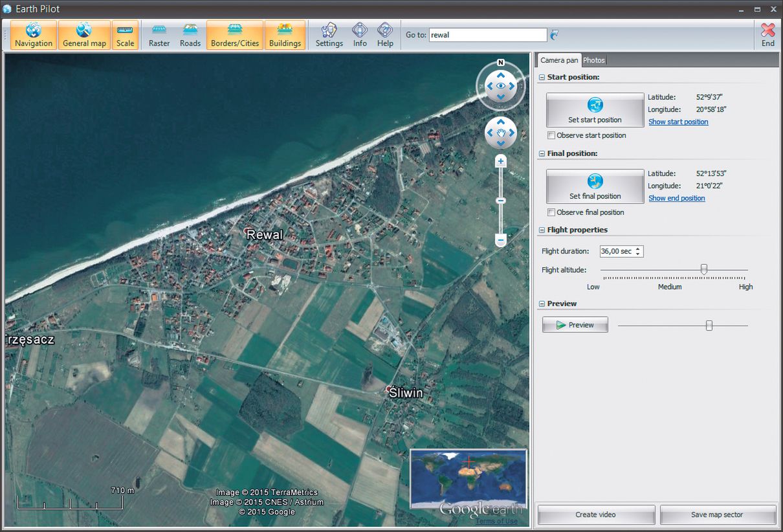783x532 pixels.
Task: Click the Flight altitude slider handle
Action: [x=704, y=269]
